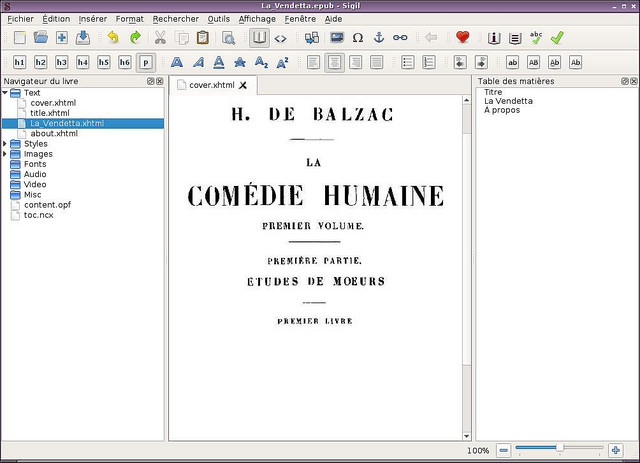
Task: Select La Vendetta in table of contents
Action: pyautogui.click(x=509, y=101)
